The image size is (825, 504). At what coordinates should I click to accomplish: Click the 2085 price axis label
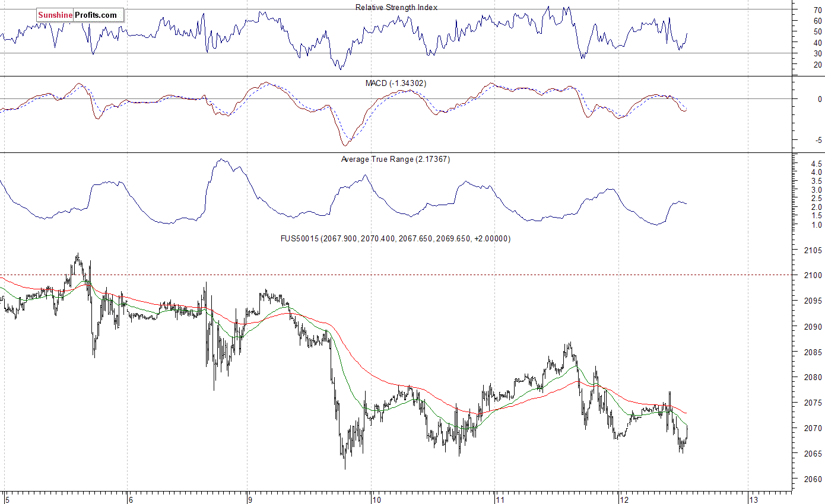pos(814,352)
